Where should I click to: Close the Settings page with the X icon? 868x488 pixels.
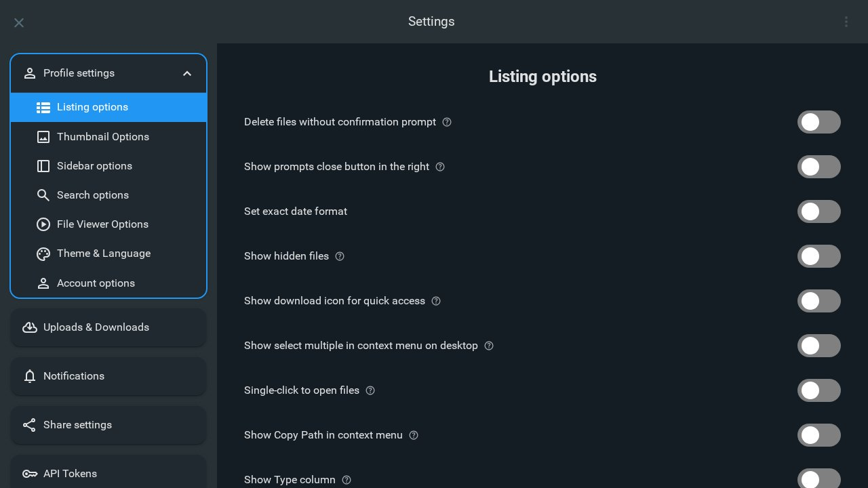point(19,22)
